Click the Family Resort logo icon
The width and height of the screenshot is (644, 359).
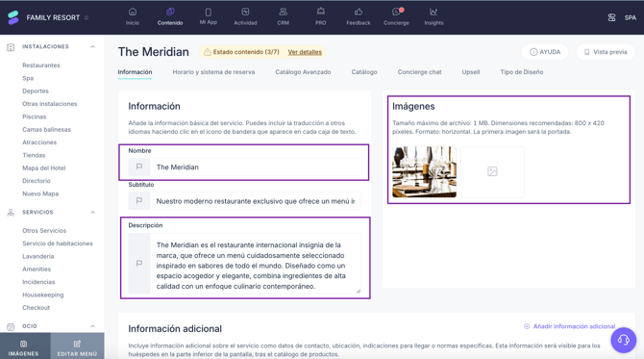[13, 17]
